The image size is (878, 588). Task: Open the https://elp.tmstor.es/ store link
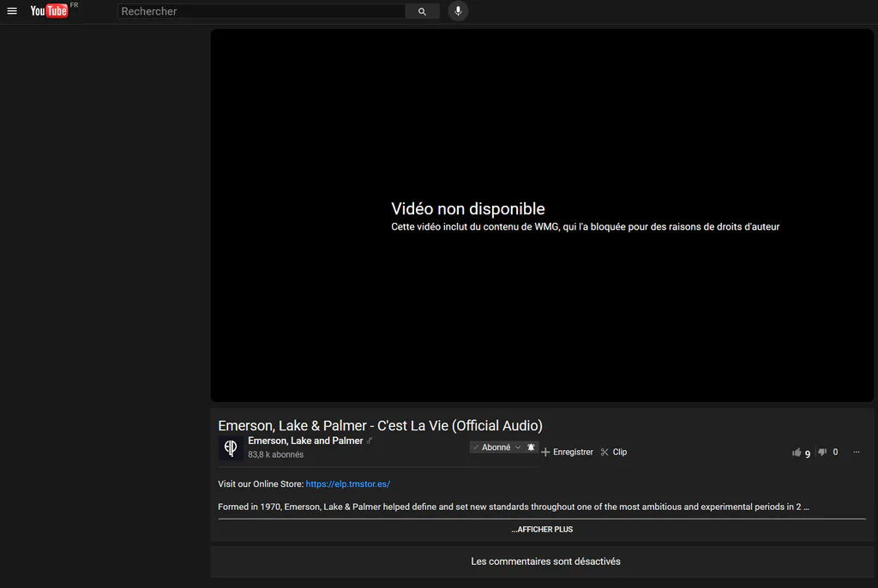[348, 483]
